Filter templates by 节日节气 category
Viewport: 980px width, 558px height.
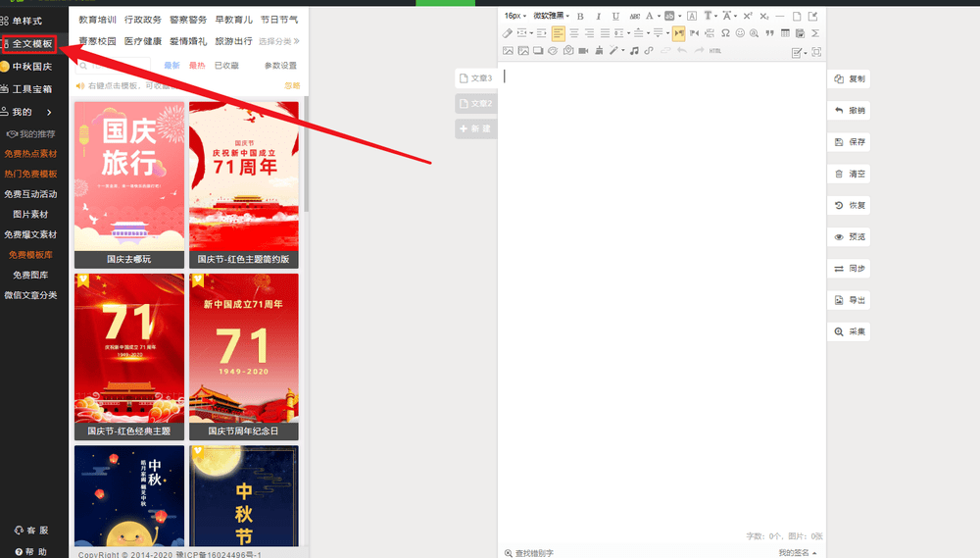tap(278, 20)
